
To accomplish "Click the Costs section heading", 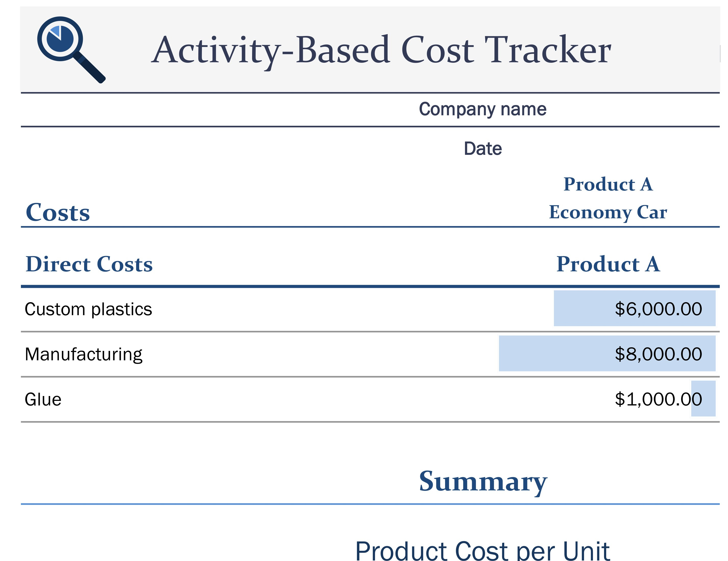I will (58, 212).
